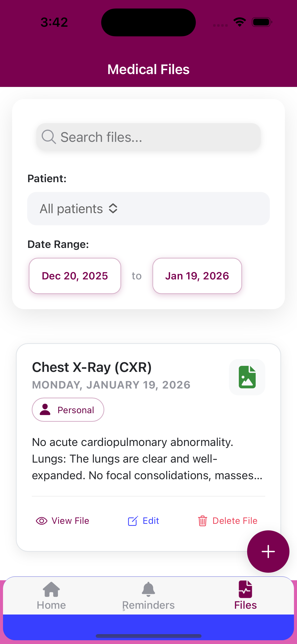Switch to the Reminders tab label
Image resolution: width=297 pixels, height=644 pixels.
pos(148,605)
